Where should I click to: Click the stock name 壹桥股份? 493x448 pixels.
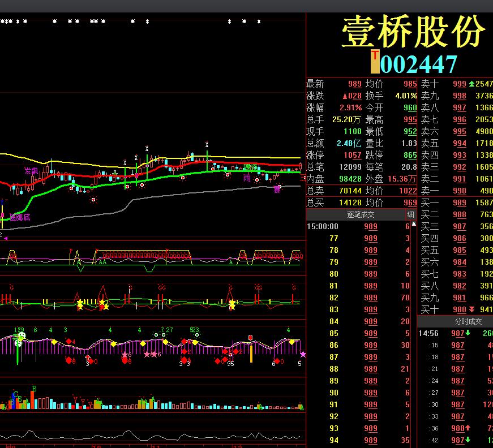click(x=414, y=32)
